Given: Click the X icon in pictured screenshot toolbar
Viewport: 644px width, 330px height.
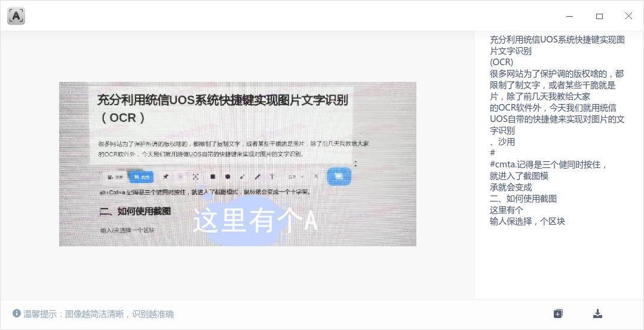Looking at the screenshot, I should pos(316,176).
